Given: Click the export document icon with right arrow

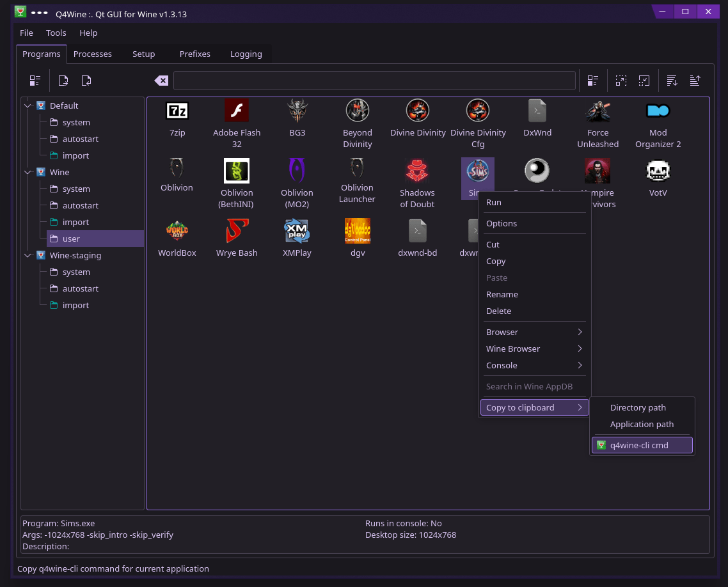Looking at the screenshot, I should [x=63, y=81].
